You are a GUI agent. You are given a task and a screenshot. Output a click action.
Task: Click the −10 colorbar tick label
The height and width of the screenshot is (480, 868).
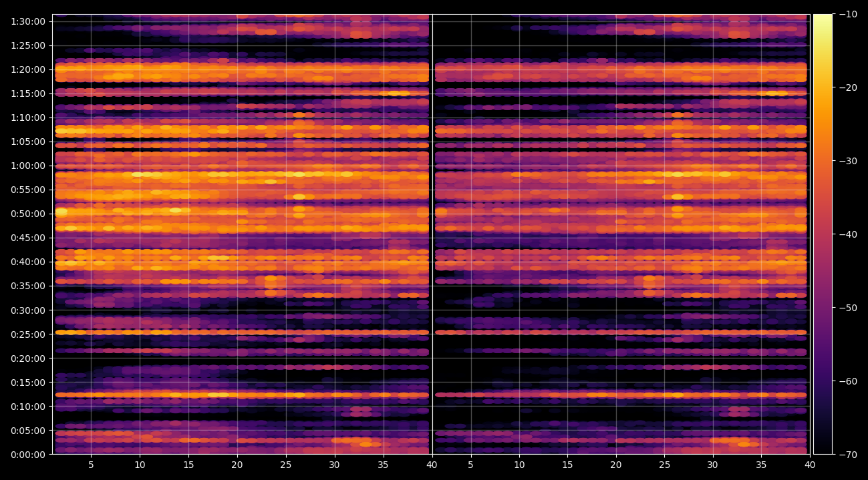(848, 14)
